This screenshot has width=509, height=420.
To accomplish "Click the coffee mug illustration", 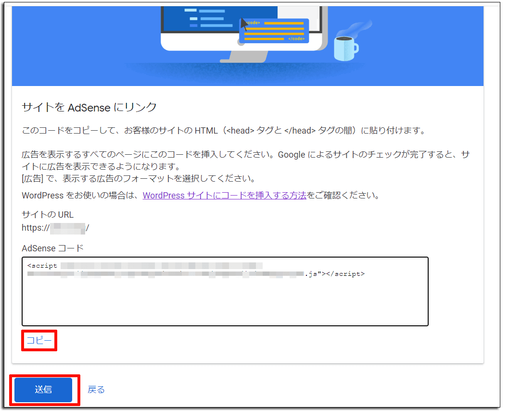I will point(346,48).
